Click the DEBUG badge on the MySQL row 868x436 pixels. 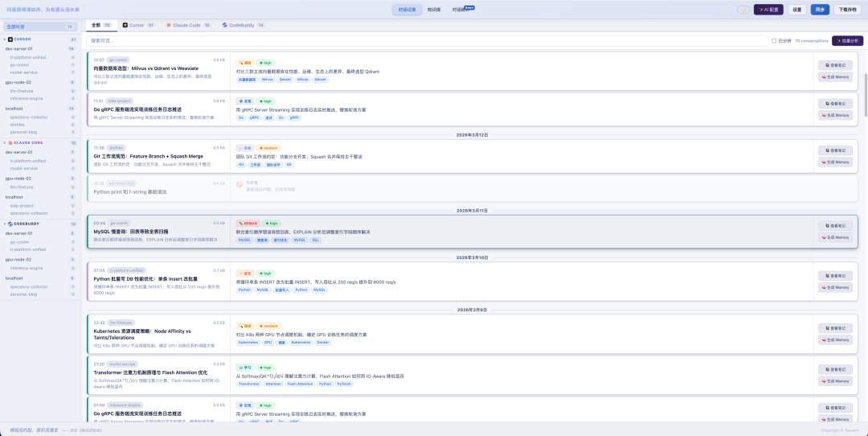[x=248, y=224]
